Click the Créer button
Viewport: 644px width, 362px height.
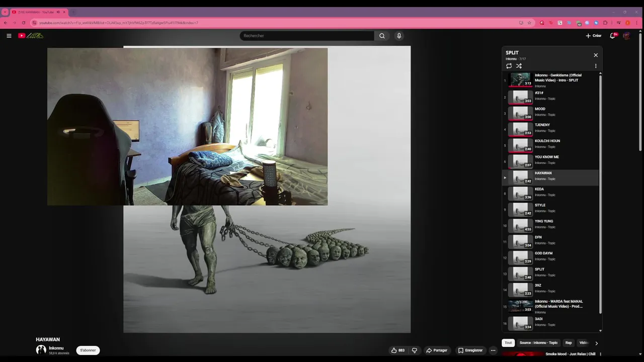pyautogui.click(x=594, y=36)
